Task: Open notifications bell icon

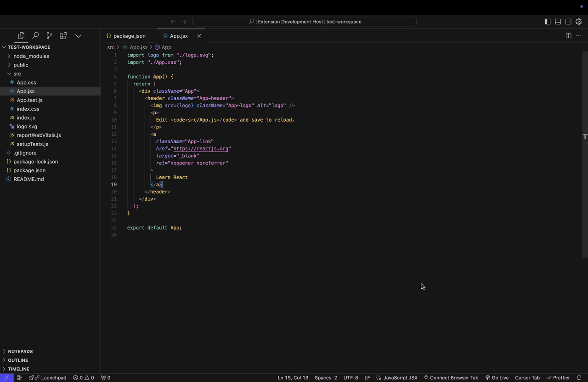Action: [x=579, y=377]
